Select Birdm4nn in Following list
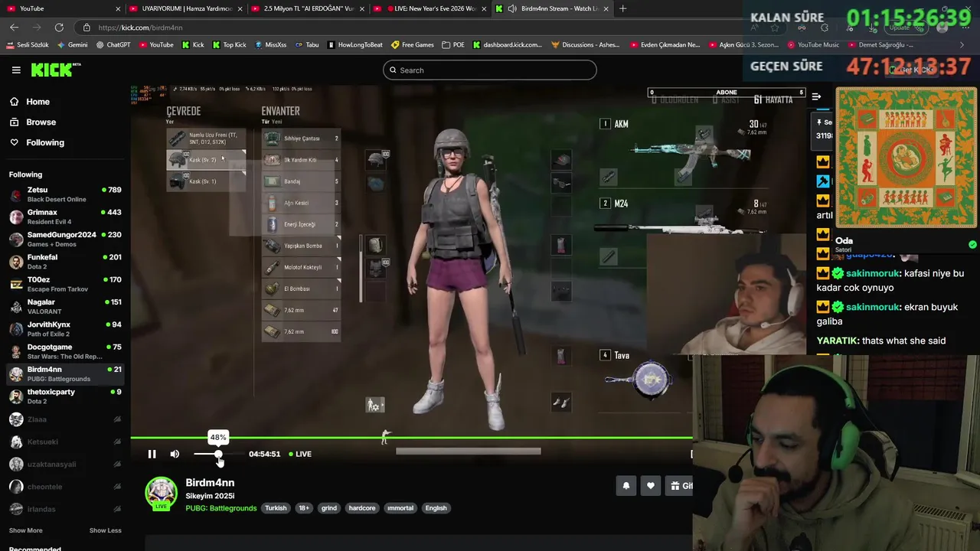The image size is (980, 551). 65,374
